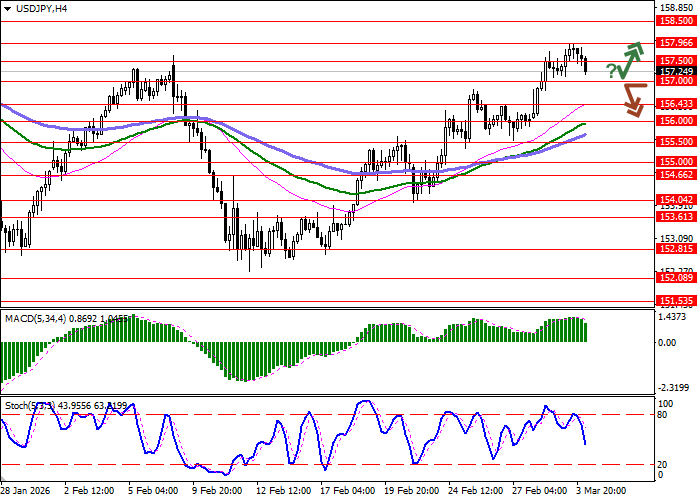Click the red downward arrow
The height and width of the screenshot is (500, 700).
click(633, 99)
